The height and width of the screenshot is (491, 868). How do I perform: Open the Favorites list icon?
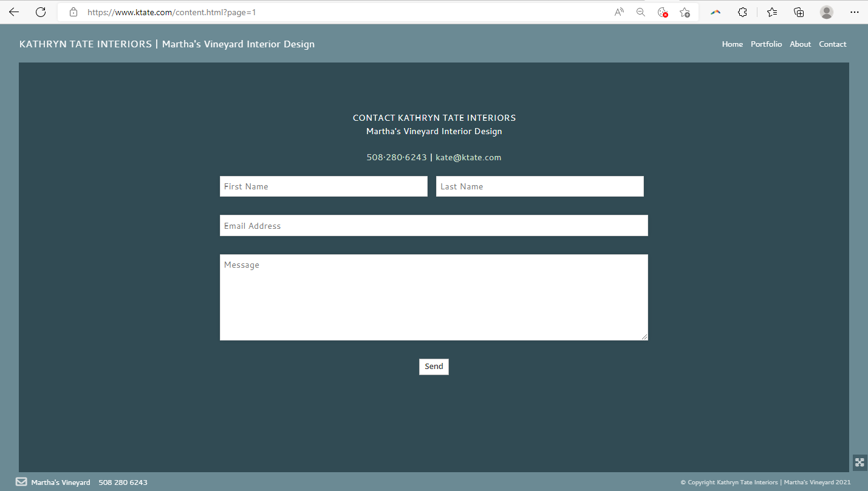coord(772,12)
